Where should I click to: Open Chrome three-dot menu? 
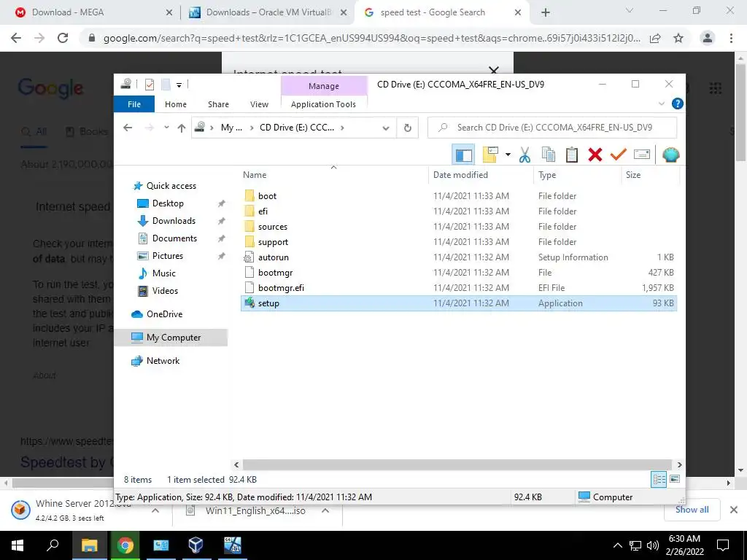[x=731, y=38]
